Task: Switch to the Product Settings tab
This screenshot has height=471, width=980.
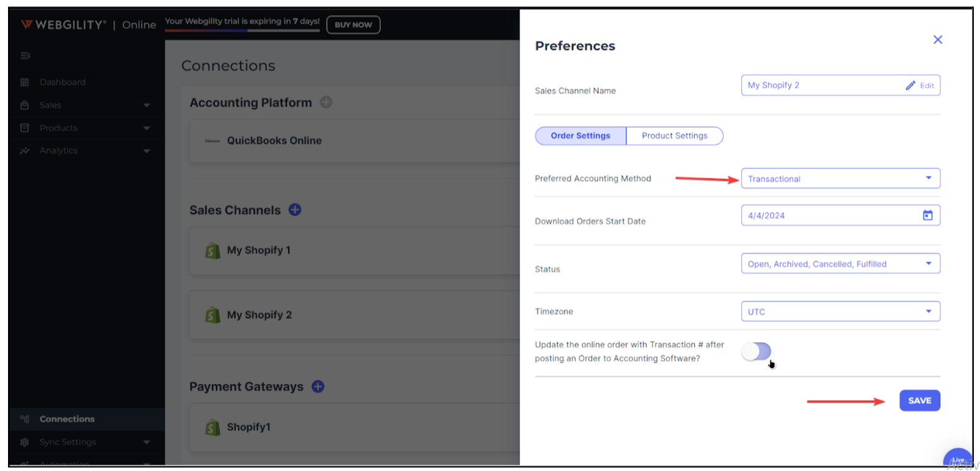Action: click(x=674, y=136)
